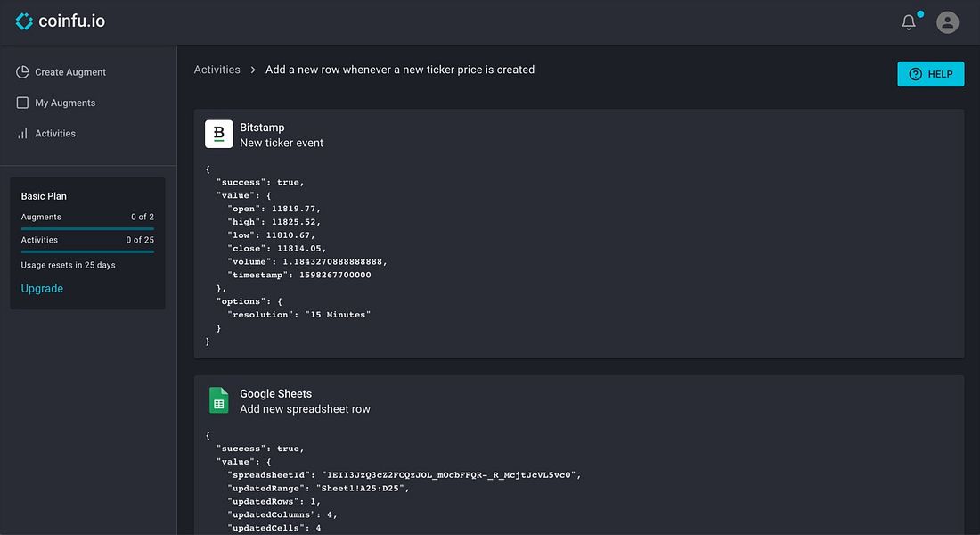The image size is (980, 535).
Task: Click the Bitstamp logo icon
Action: pos(219,134)
